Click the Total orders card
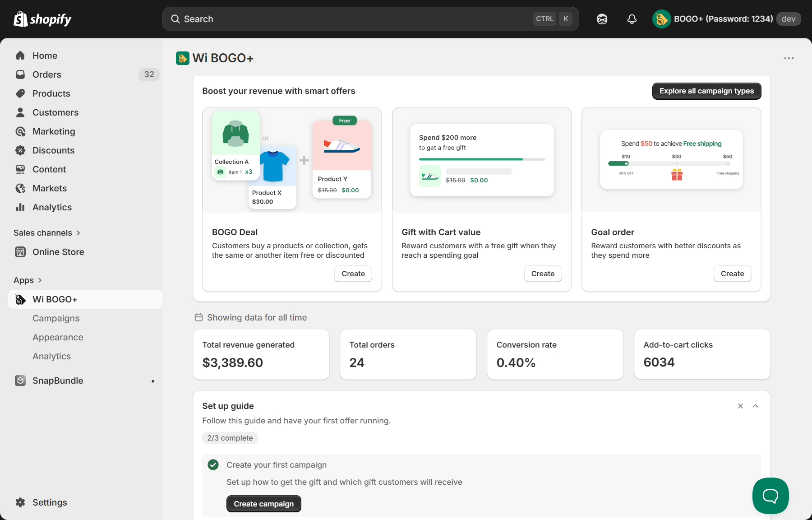 pyautogui.click(x=408, y=354)
